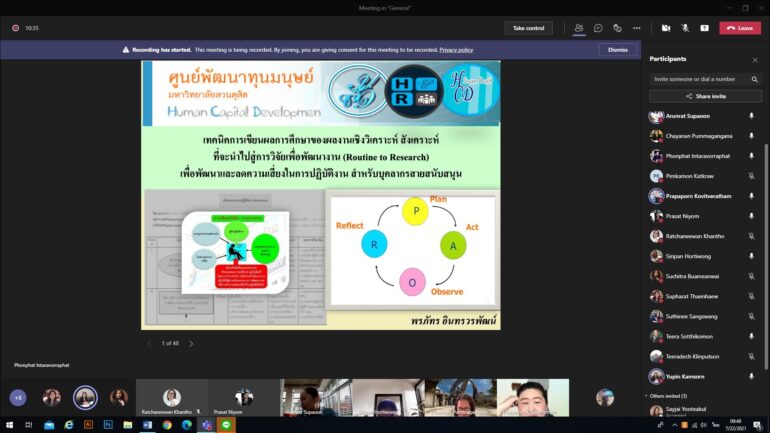Click the Share content tray icon
Screen dimensions: 770x433
(x=705, y=28)
